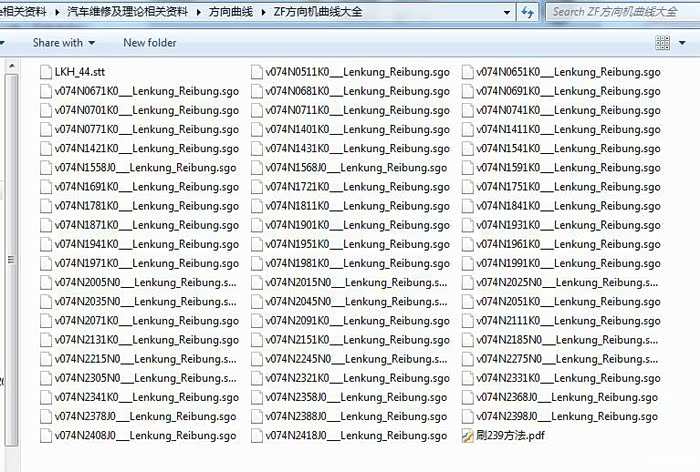Select file name v074N1931K0__Lenkung_Reibung.sgo

click(568, 226)
